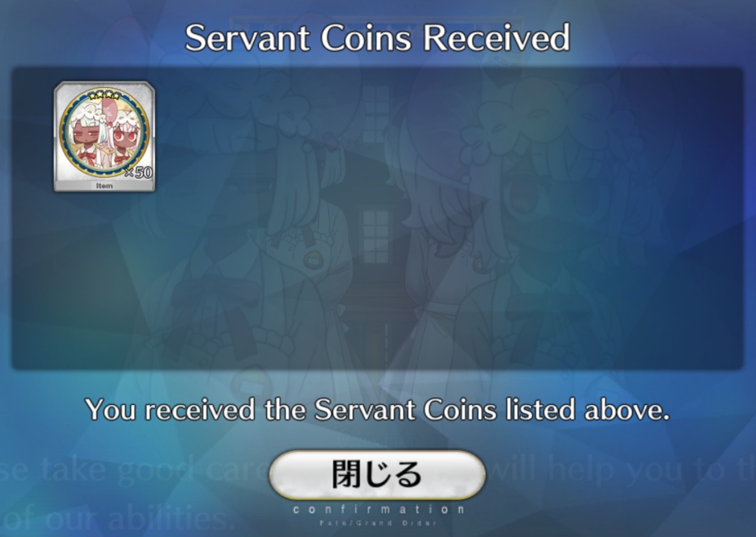
Task: Click the small "Fate/Grand Order" caption
Action: (378, 523)
